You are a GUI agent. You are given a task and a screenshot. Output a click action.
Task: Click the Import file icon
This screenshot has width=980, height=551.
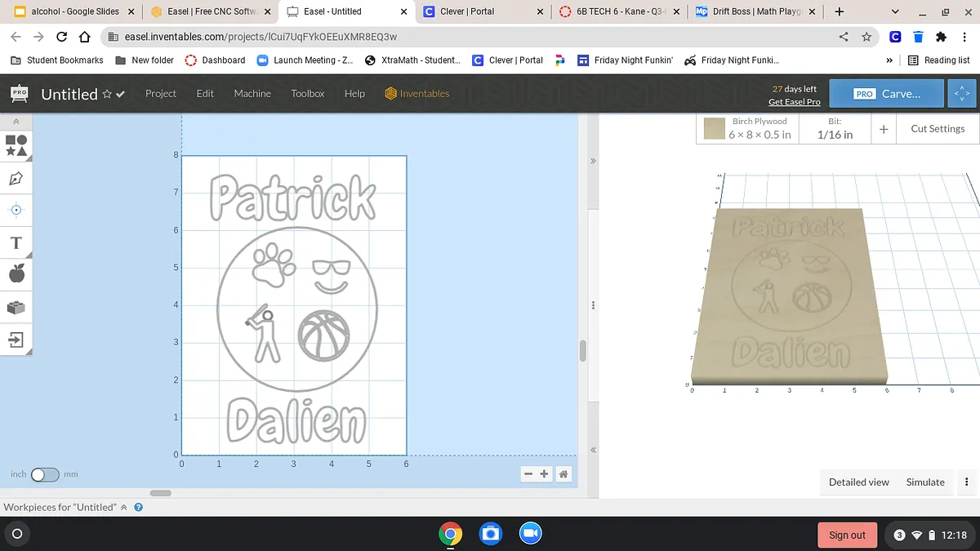pos(16,339)
